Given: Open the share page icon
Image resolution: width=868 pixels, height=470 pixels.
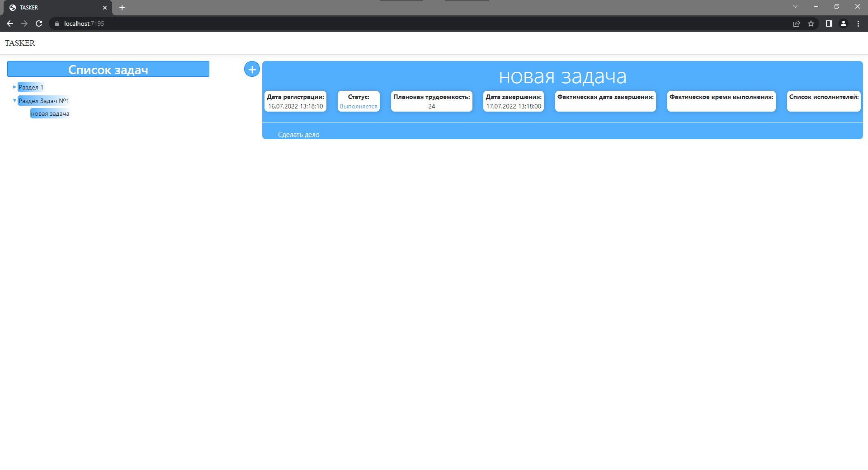Looking at the screenshot, I should click(x=796, y=23).
